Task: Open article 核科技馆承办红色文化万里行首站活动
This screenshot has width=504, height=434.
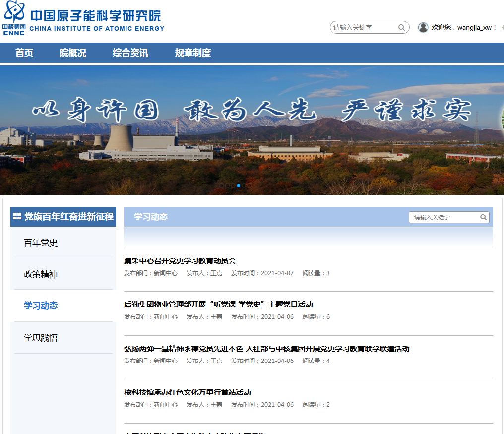Action: (x=188, y=392)
